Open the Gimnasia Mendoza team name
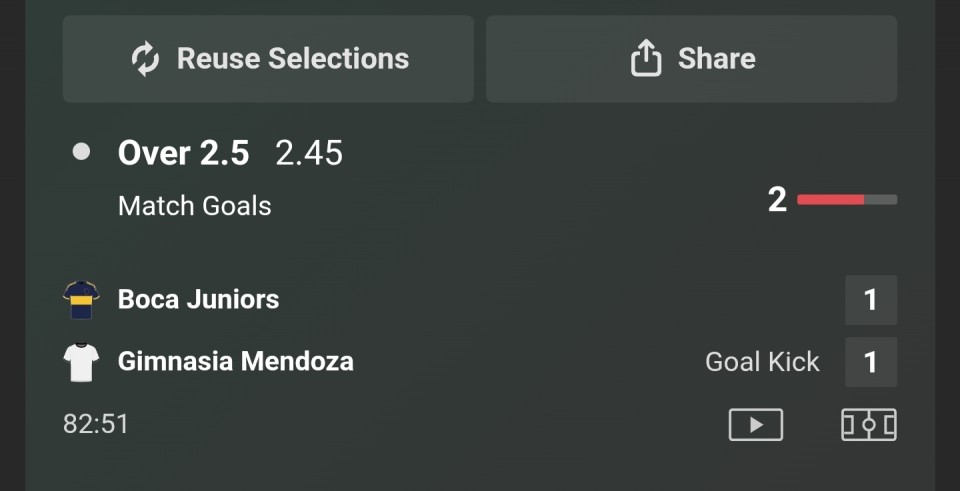Image resolution: width=960 pixels, height=491 pixels. pos(235,361)
